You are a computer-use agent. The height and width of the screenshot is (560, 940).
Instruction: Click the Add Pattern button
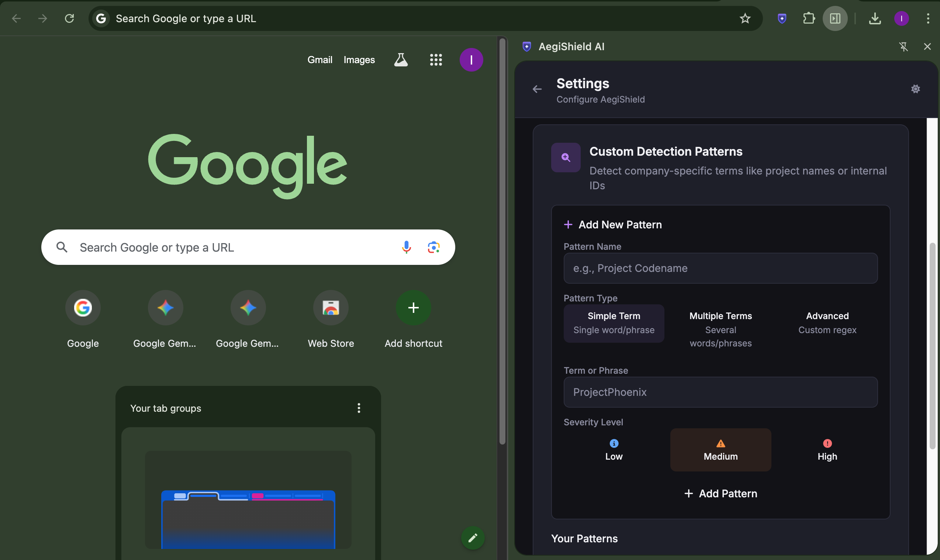point(720,494)
